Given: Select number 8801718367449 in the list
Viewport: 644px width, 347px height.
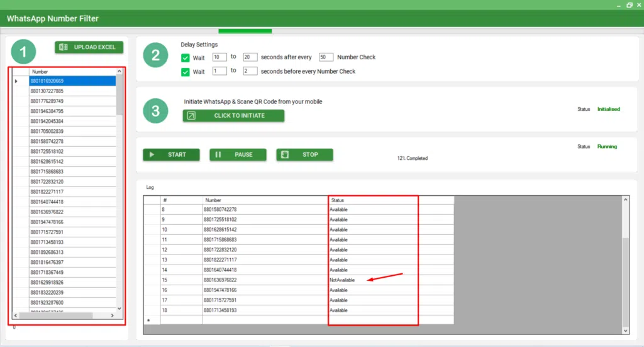Looking at the screenshot, I should coord(72,272).
